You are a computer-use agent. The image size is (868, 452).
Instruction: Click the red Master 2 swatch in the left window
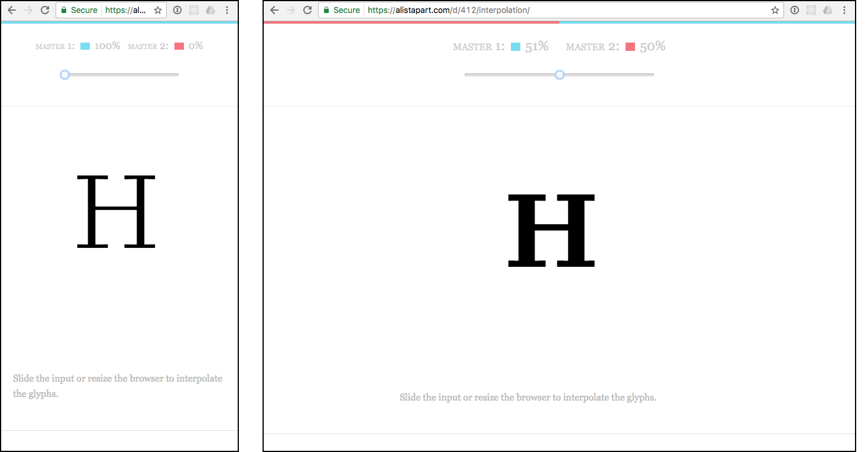point(179,46)
